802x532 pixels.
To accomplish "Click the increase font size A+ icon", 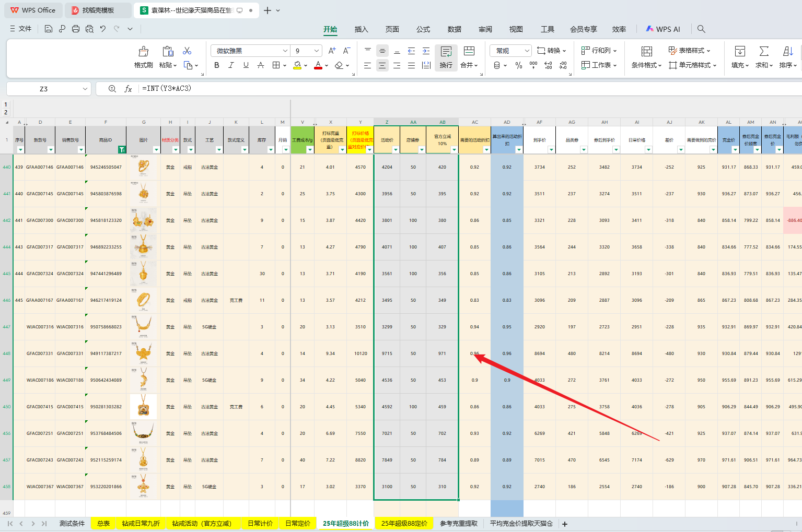I will [x=332, y=51].
